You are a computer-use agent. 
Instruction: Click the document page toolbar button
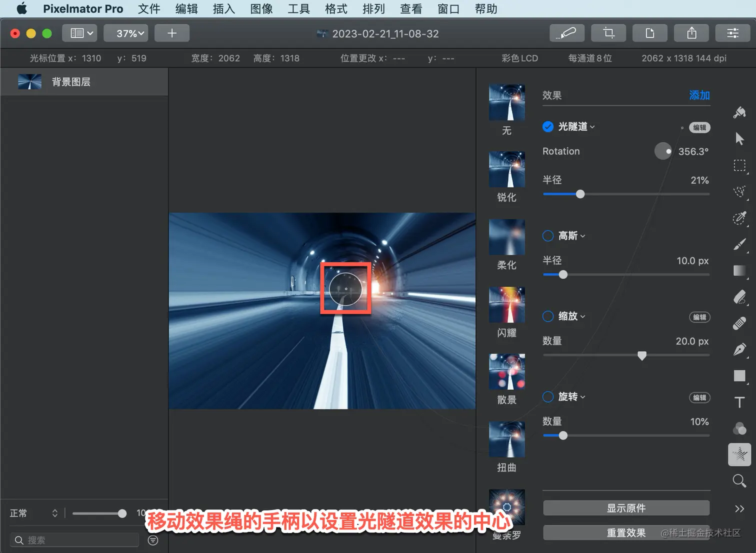coord(650,33)
